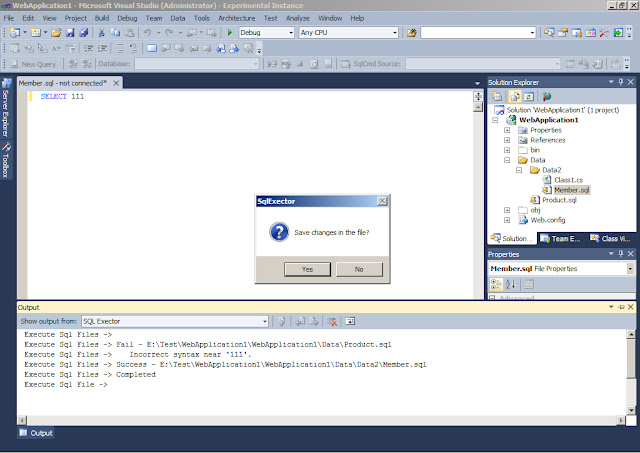This screenshot has height=453, width=640.
Task: Open the Any CPU platform dropdown
Action: tap(395, 33)
